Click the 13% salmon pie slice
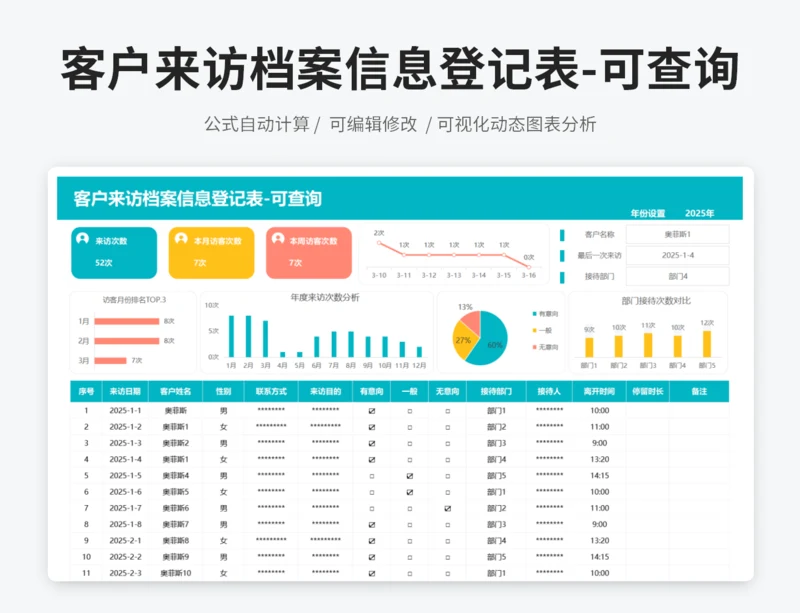 (471, 323)
